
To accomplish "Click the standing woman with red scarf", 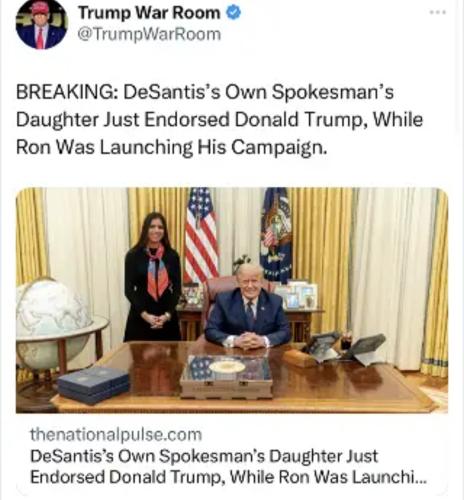I will pos(153,277).
